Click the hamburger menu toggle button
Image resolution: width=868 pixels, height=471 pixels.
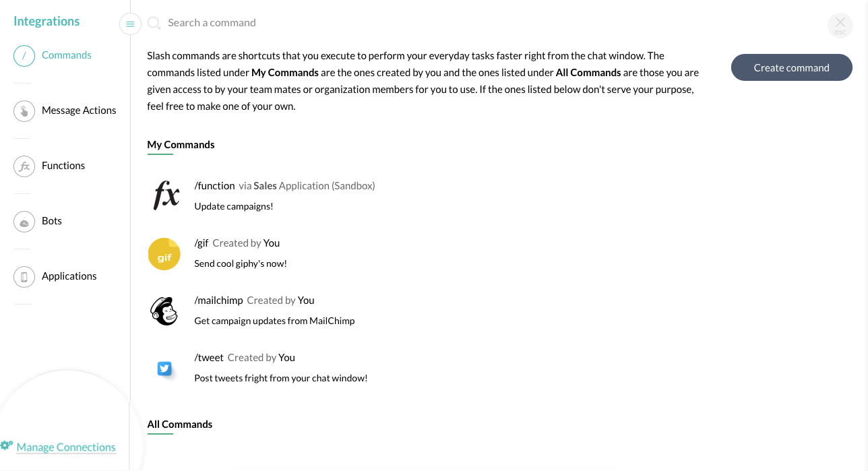point(130,24)
